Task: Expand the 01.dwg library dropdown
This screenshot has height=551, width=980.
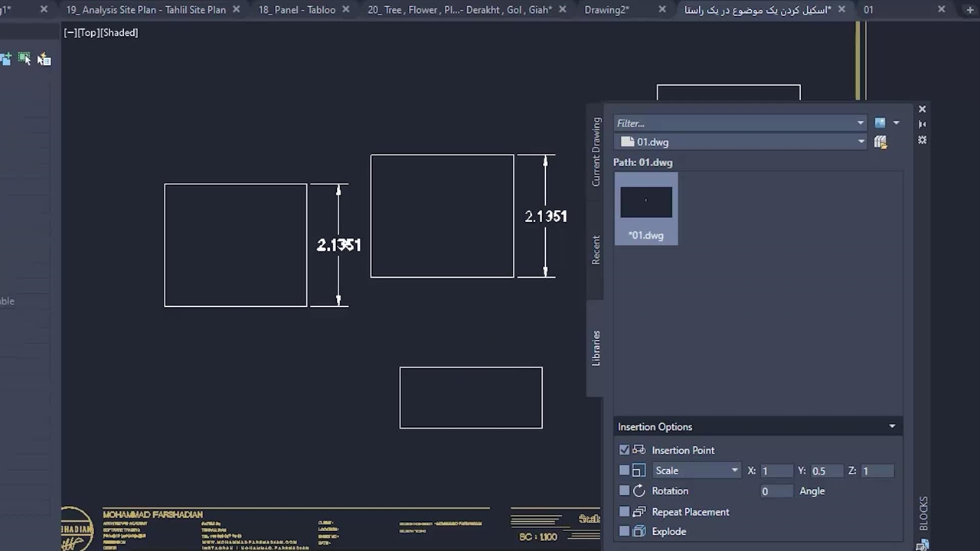Action: (861, 142)
